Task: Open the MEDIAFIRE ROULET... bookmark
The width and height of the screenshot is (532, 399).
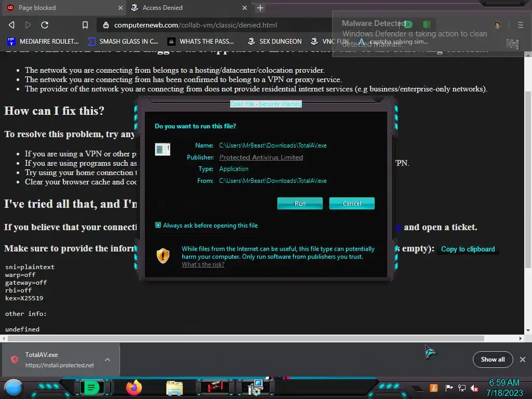Action: point(43,42)
